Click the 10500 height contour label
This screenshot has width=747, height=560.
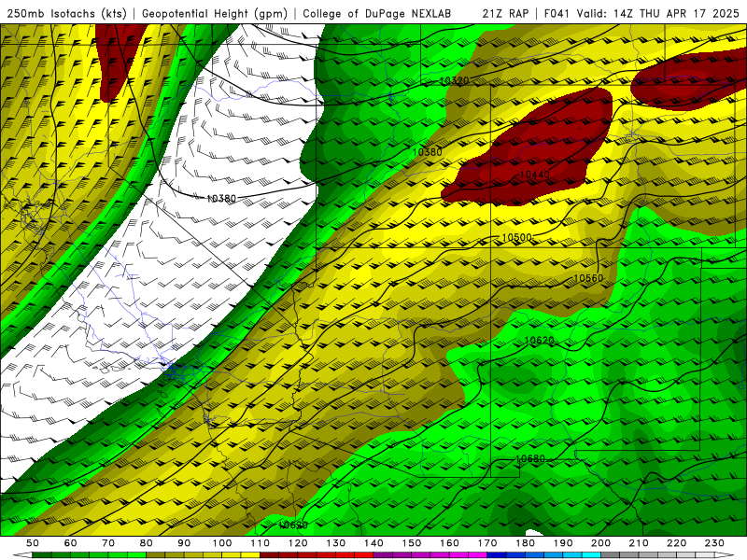point(517,238)
